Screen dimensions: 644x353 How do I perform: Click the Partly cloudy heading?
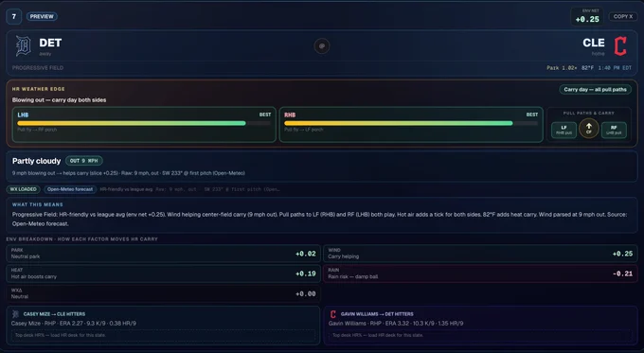[x=37, y=161]
